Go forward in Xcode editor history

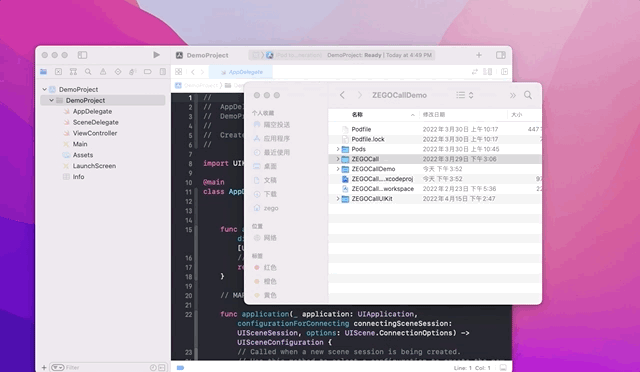click(202, 72)
